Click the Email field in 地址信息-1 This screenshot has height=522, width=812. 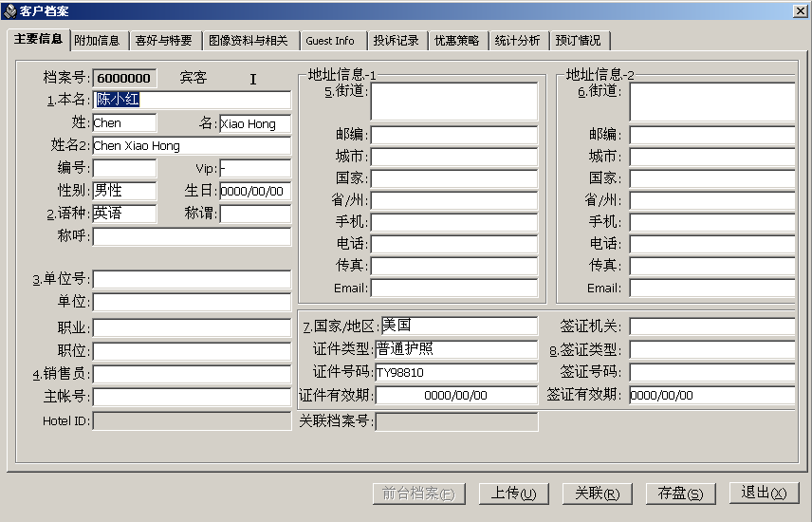[x=453, y=289]
